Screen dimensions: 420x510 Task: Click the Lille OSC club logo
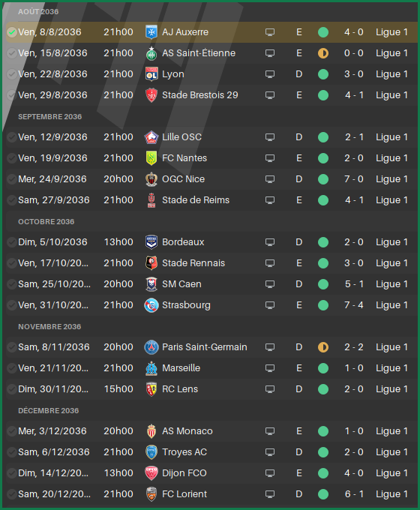[x=151, y=137]
